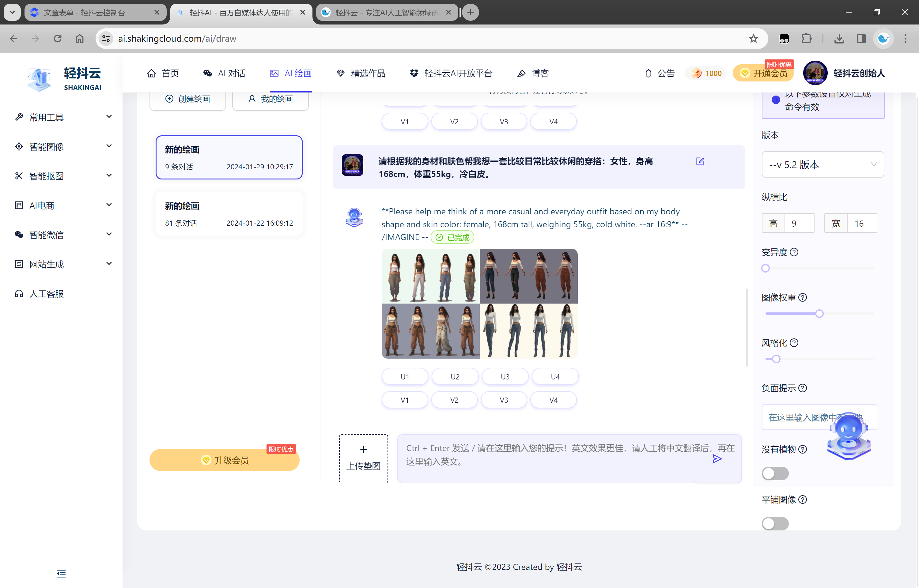This screenshot has height=588, width=919.
Task: Click U4 upscale button
Action: pyautogui.click(x=555, y=376)
